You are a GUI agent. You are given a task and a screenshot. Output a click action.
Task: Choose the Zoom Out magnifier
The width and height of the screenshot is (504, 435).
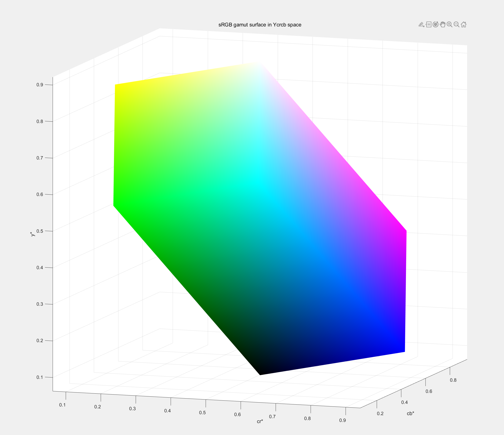[457, 25]
